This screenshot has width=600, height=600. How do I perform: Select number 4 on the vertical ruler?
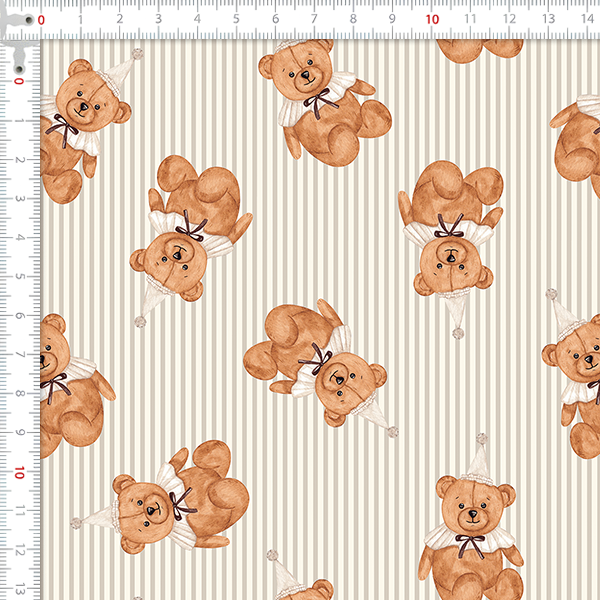19,238
